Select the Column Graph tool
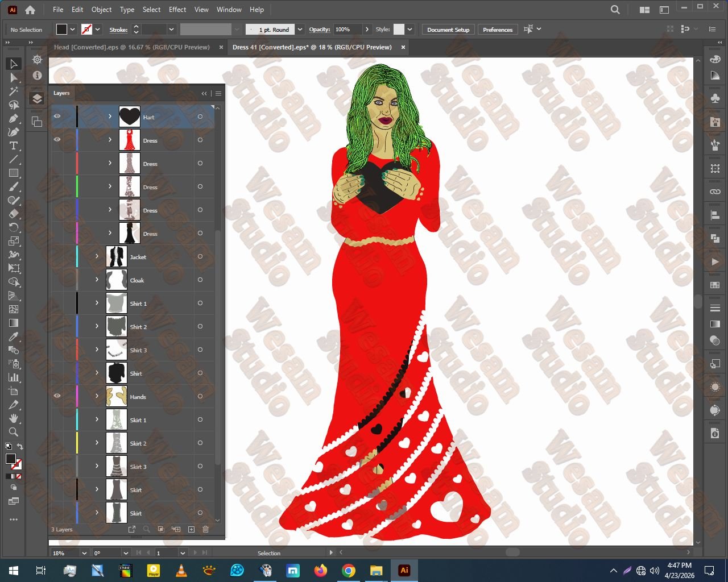 point(14,377)
